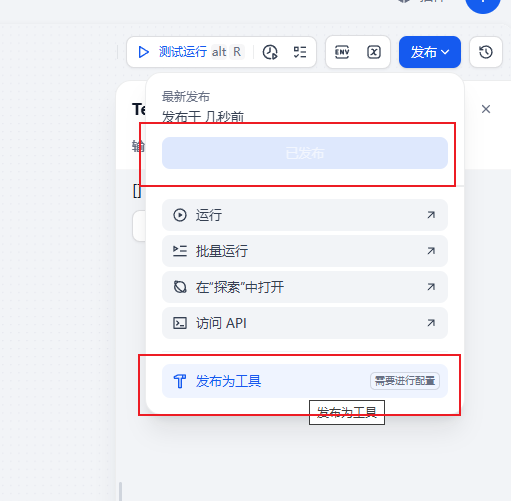
Task: Open the checklist icon beside run history
Action: click(300, 52)
